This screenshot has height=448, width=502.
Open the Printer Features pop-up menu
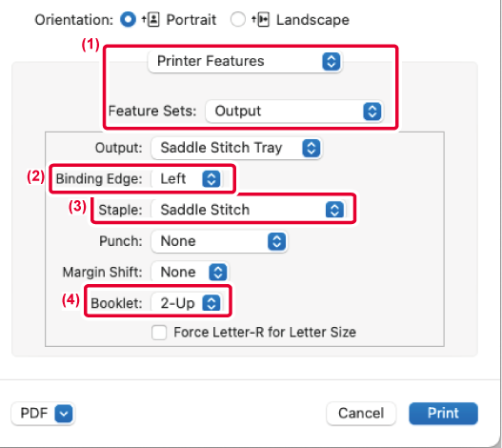pos(245,61)
